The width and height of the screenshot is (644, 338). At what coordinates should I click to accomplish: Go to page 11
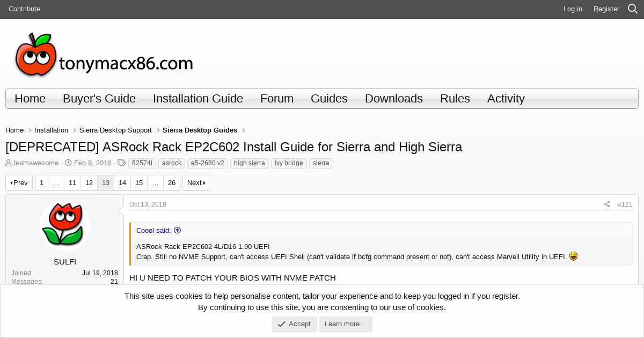coord(72,183)
